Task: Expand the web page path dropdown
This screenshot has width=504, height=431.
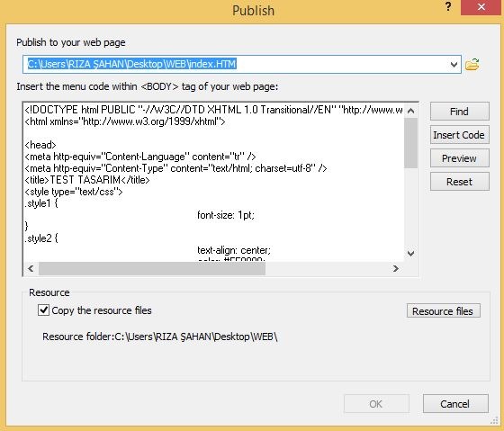Action: tap(454, 64)
